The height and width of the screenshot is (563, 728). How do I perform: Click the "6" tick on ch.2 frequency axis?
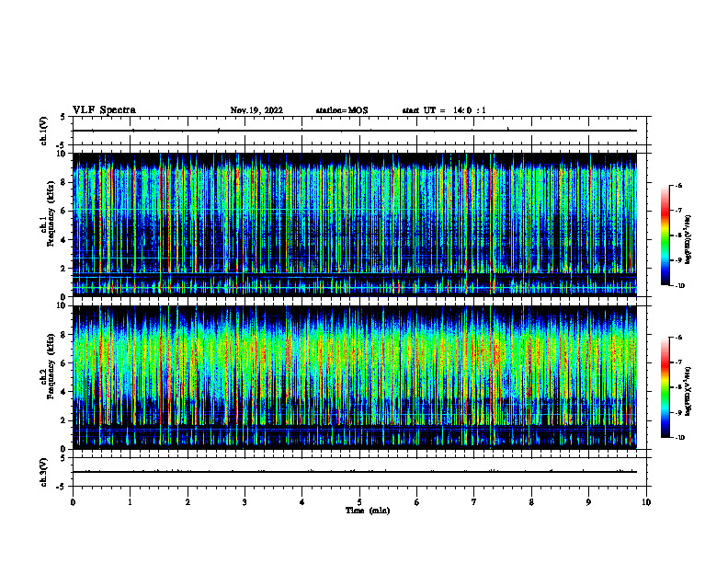click(x=64, y=363)
